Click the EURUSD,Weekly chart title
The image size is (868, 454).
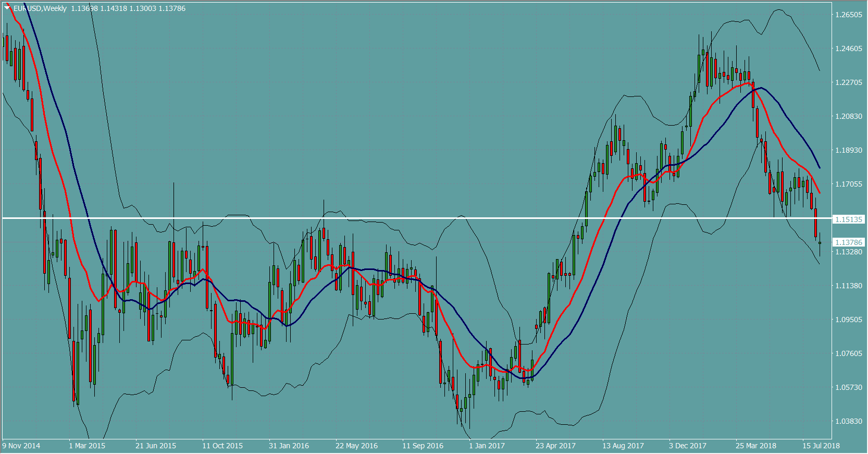[x=40, y=8]
